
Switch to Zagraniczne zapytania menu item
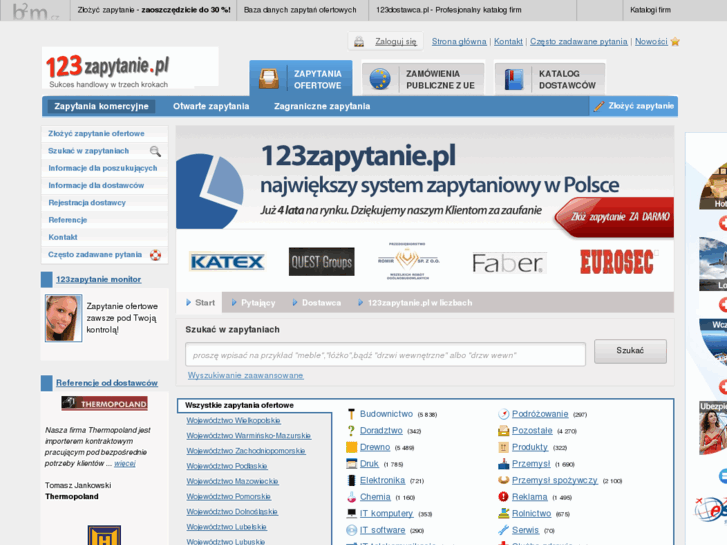322,106
